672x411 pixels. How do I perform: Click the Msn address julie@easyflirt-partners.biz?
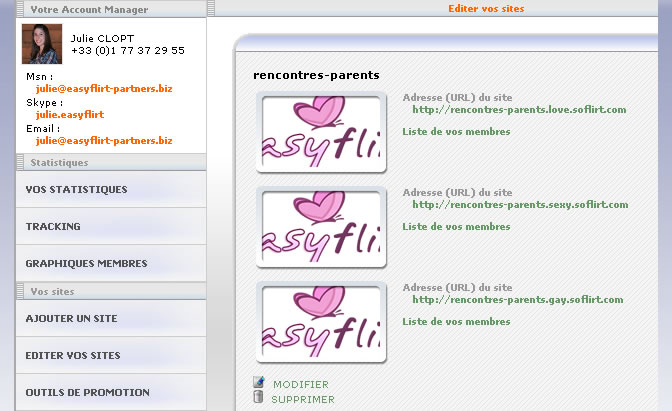(104, 89)
